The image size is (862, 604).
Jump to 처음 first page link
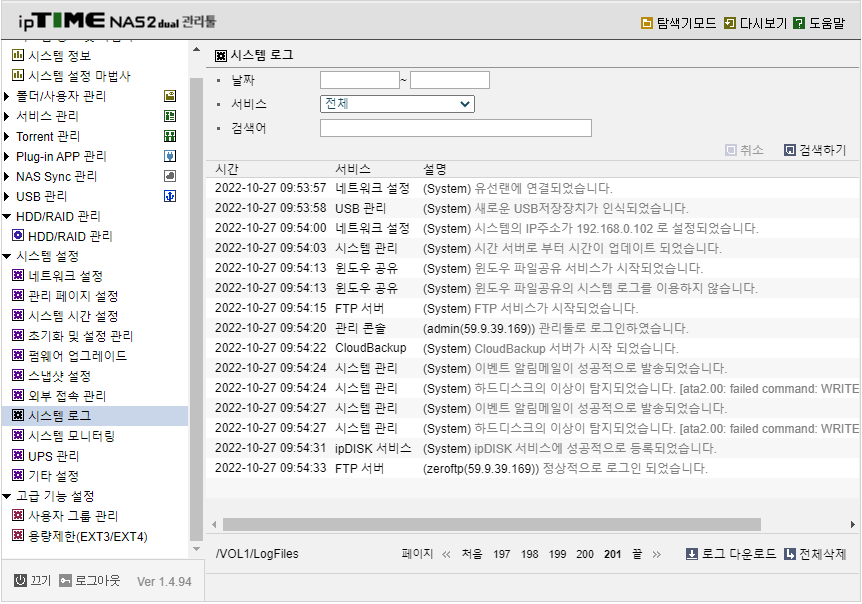click(471, 553)
